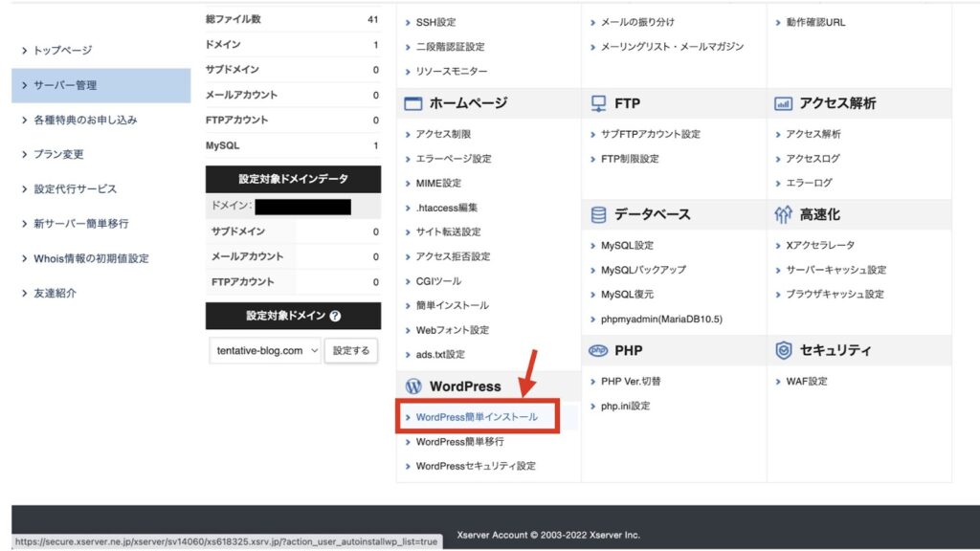Click the アクセス解析 chart icon
The height and width of the screenshot is (551, 980).
click(783, 103)
